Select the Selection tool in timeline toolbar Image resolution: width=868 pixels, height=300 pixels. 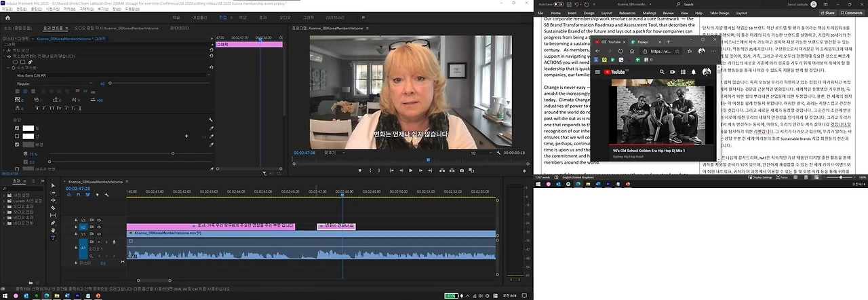(x=53, y=185)
